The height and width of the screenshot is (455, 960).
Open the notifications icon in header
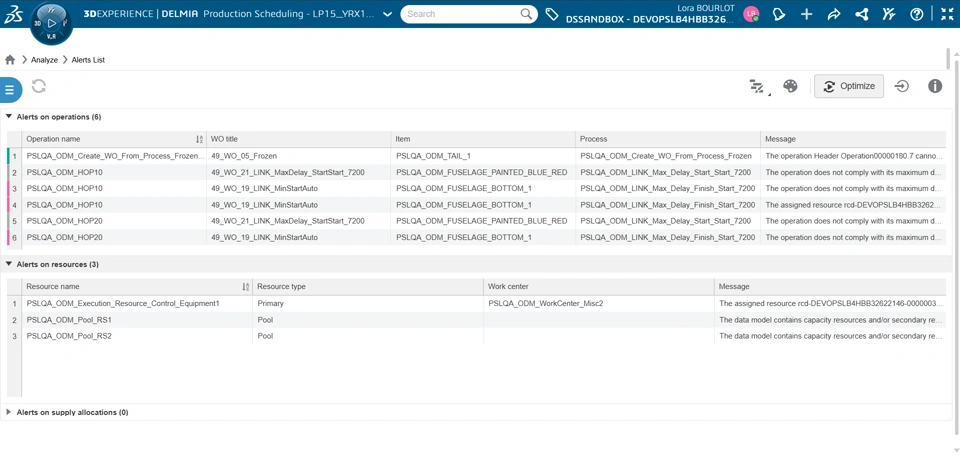(x=779, y=14)
